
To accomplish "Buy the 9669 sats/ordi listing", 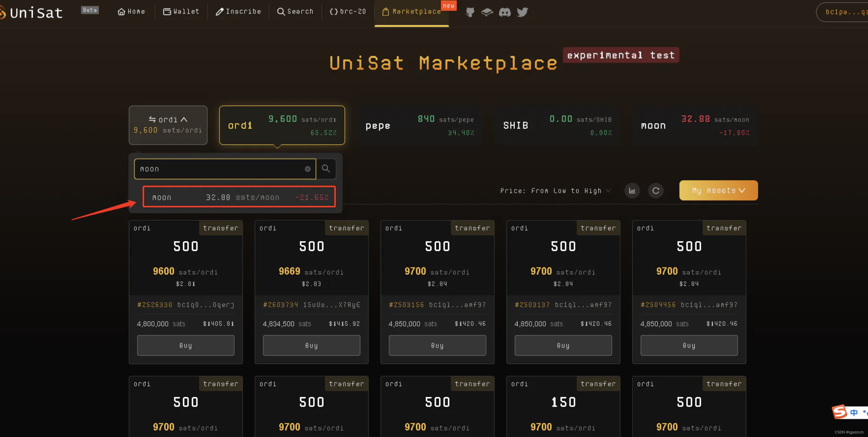I will coord(311,345).
